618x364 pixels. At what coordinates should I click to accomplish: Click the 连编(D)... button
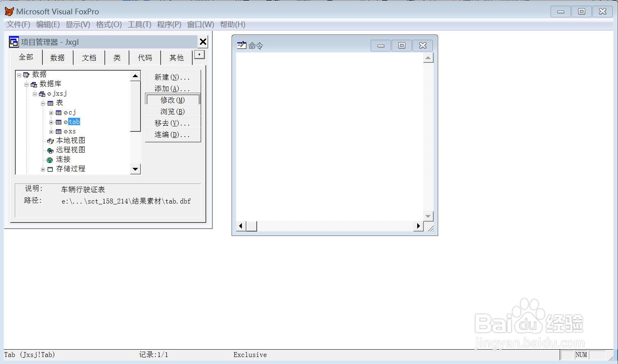[173, 135]
